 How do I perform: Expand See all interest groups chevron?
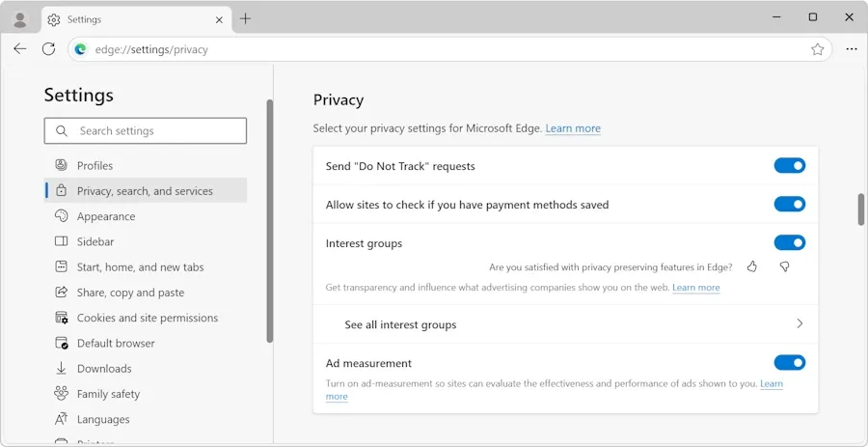(800, 323)
